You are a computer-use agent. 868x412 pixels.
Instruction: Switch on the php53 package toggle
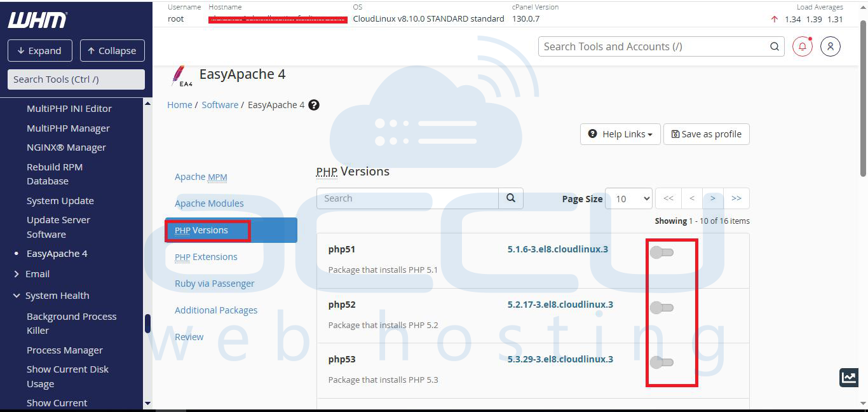(661, 362)
